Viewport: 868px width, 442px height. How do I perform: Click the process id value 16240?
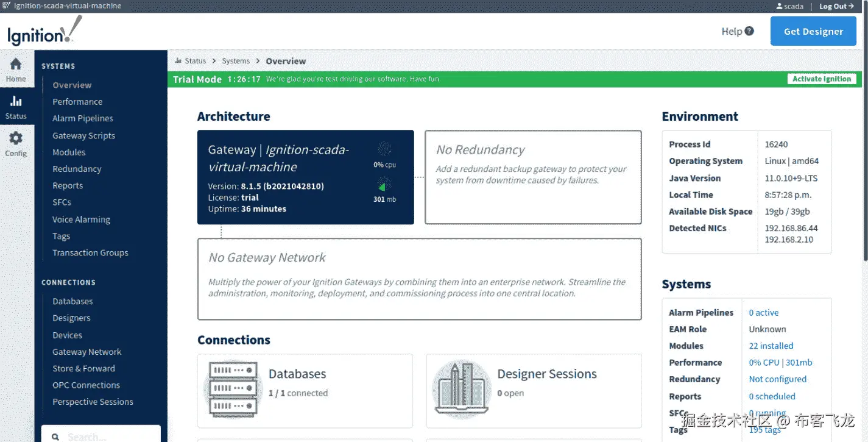coord(776,144)
